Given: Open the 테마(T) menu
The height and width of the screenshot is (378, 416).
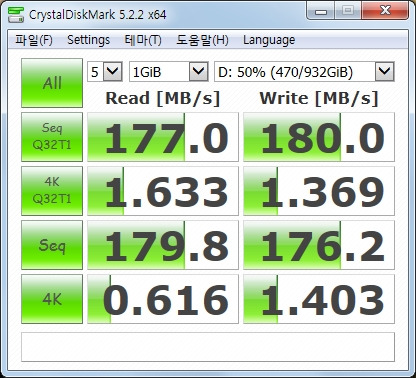Looking at the screenshot, I should pos(143,40).
